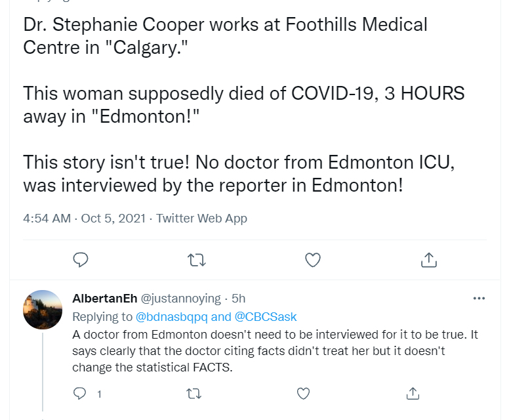Click the Twitter Web App source link
Image resolution: width=509 pixels, height=420 pixels.
[201, 219]
